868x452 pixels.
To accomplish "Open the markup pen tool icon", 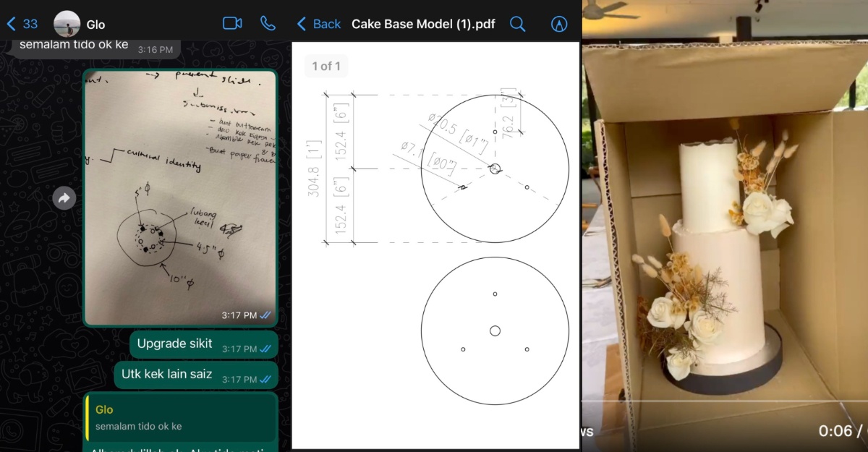I will pyautogui.click(x=558, y=24).
